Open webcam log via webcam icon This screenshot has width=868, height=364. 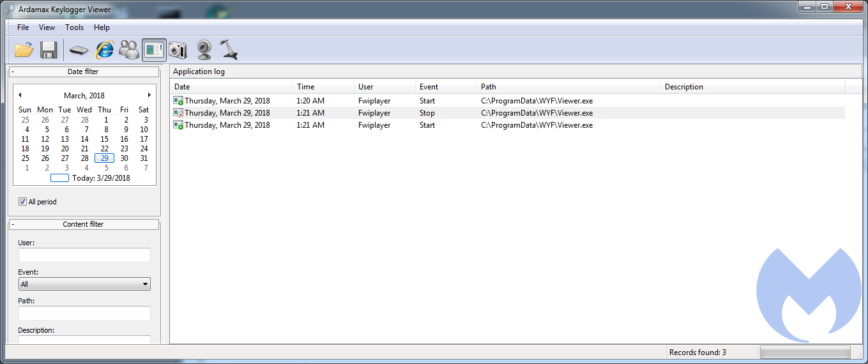(204, 50)
